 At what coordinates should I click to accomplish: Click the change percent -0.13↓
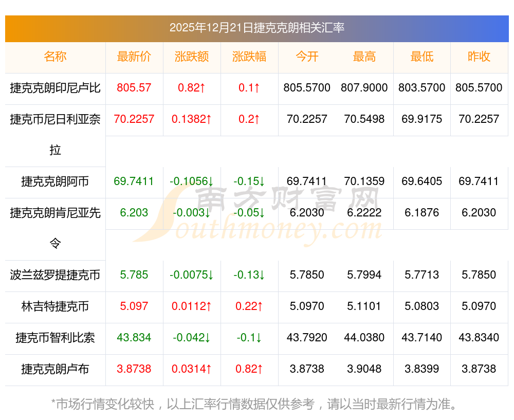coord(249,275)
